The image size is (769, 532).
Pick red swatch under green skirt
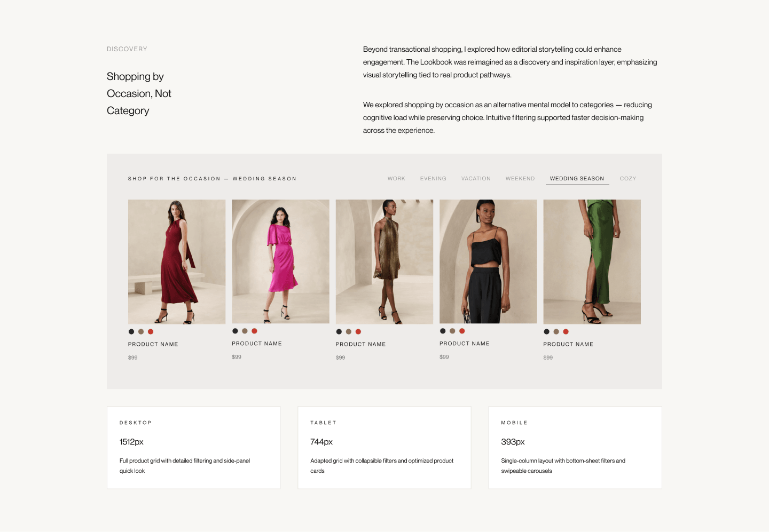point(566,331)
